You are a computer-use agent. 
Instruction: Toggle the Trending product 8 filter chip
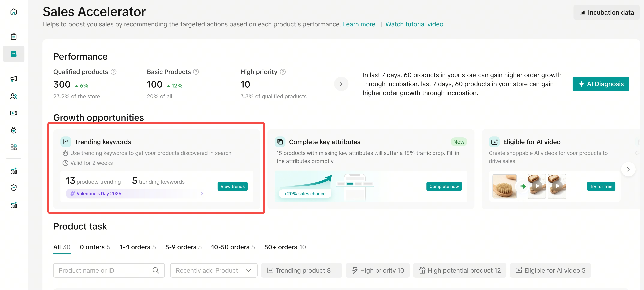coord(302,270)
